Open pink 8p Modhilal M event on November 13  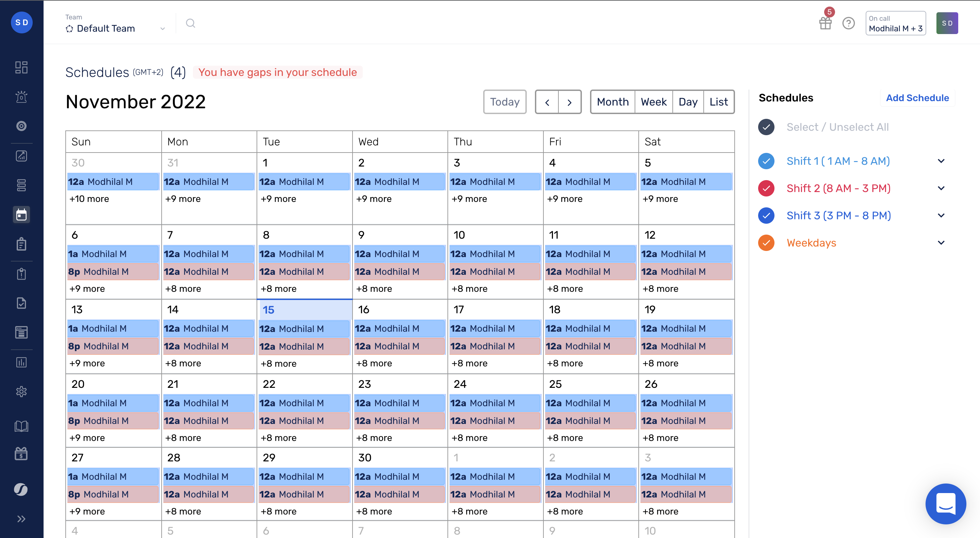coord(113,346)
